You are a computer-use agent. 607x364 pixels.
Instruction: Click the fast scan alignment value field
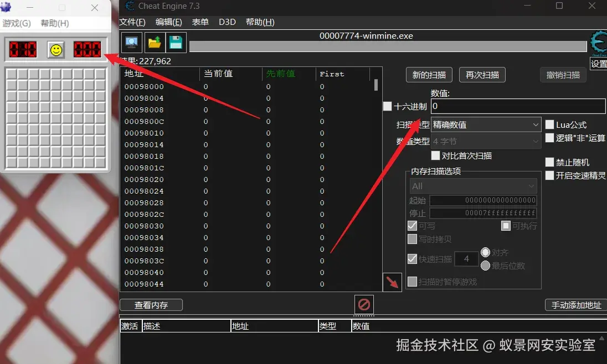(x=466, y=258)
